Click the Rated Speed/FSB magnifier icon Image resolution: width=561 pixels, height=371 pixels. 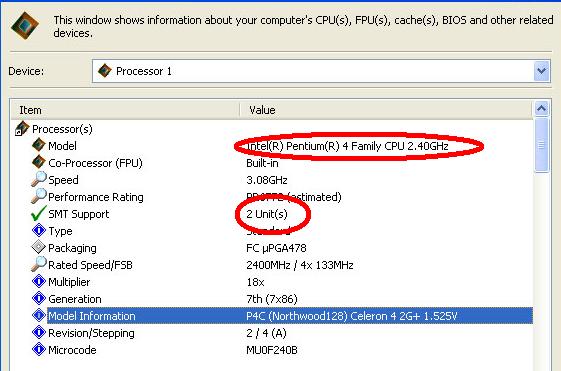point(39,264)
